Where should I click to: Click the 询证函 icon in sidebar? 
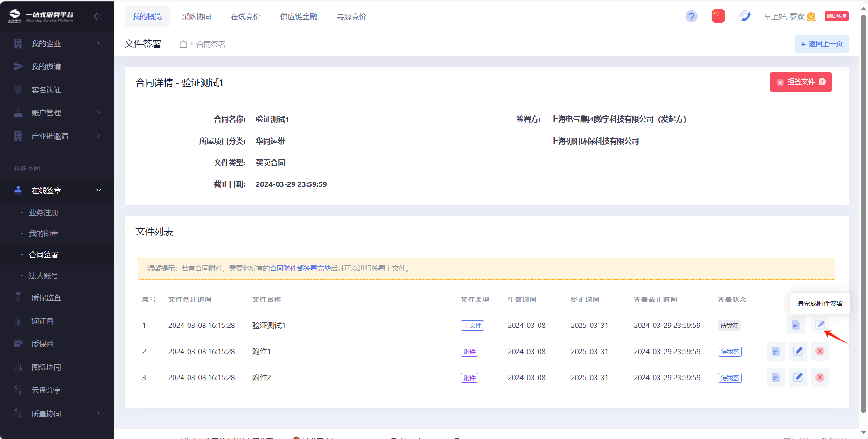18,321
